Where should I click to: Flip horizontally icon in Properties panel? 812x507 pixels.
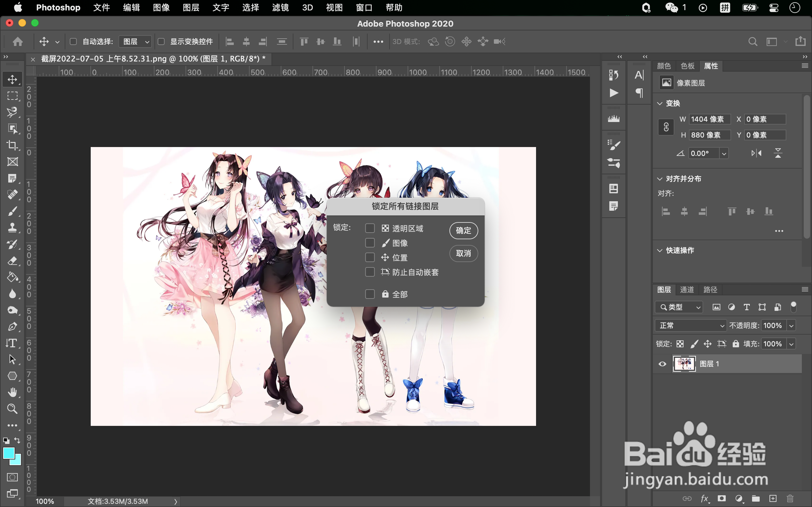(756, 153)
